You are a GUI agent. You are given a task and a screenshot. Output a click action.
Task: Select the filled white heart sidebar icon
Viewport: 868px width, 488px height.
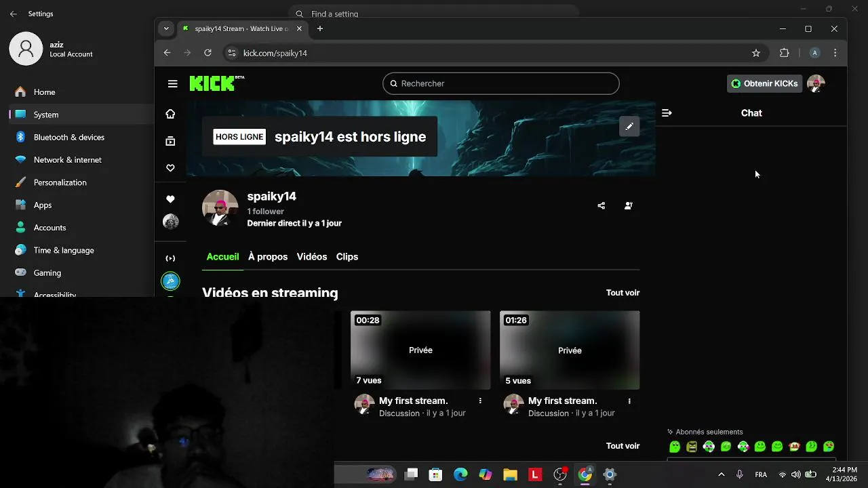click(170, 199)
